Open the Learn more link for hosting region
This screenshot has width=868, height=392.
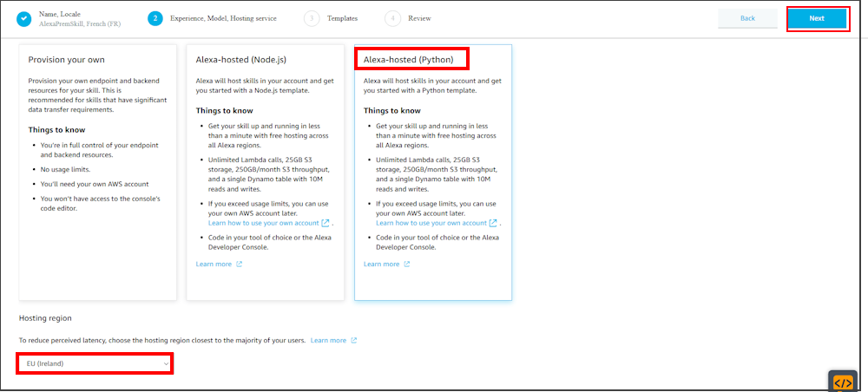tap(328, 341)
